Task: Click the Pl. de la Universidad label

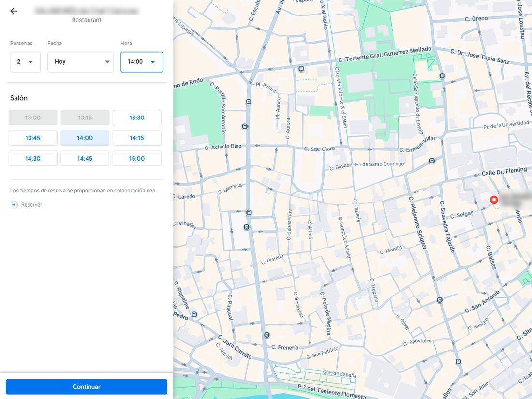Action: coord(506,124)
